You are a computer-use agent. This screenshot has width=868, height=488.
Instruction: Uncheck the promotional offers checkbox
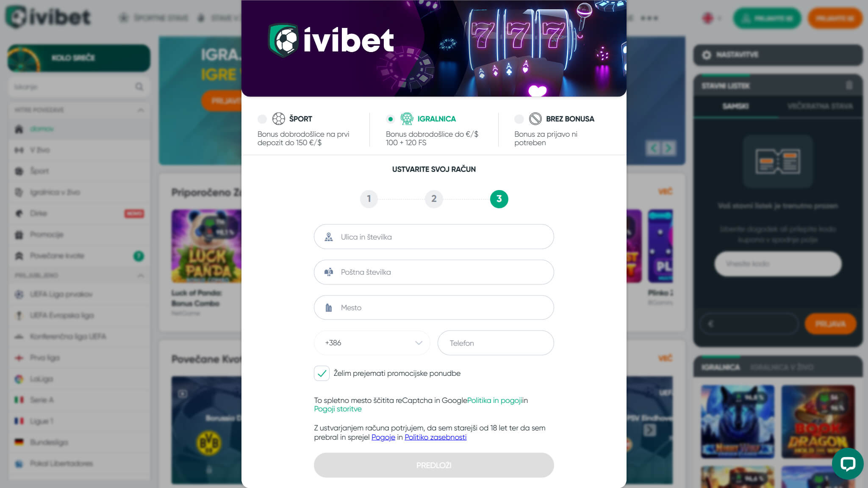[322, 373]
